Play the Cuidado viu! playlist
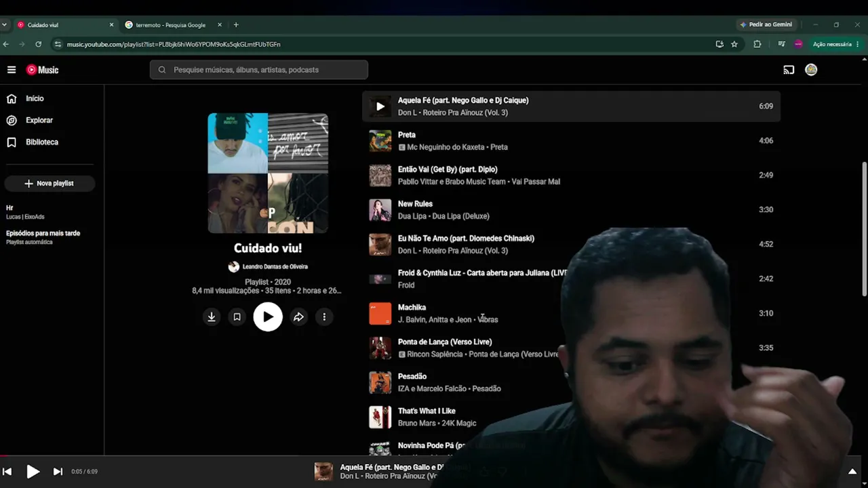The image size is (868, 488). [x=268, y=317]
